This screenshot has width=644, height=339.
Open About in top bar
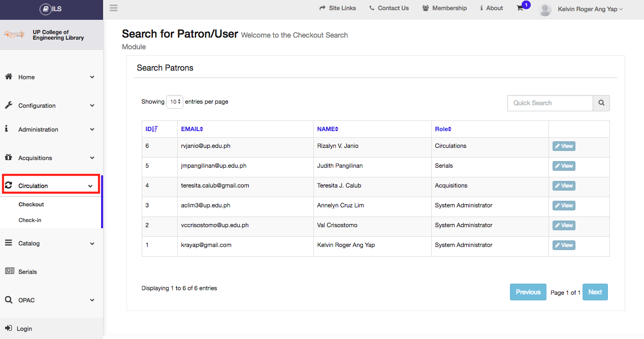click(x=492, y=8)
